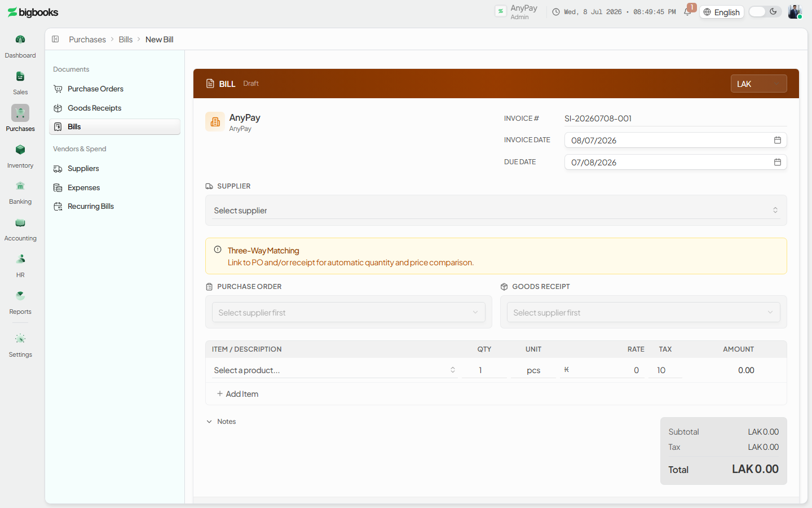The image size is (812, 508).
Task: Click the Vendors & Spend section heading
Action: pos(80,149)
